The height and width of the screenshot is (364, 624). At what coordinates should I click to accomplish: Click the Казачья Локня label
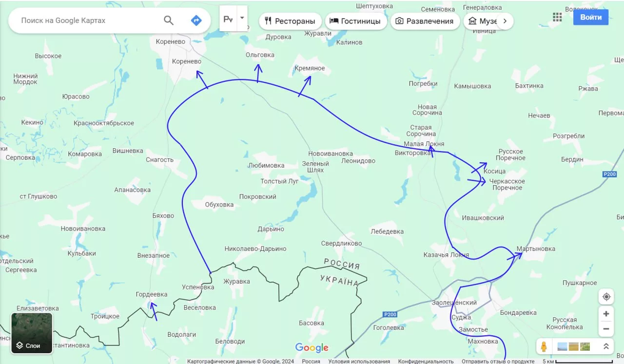coord(446,255)
